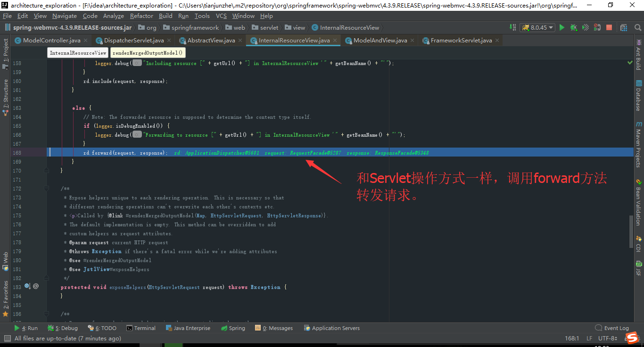The width and height of the screenshot is (644, 347).
Task: Open the Refactor menu
Action: pos(141,16)
